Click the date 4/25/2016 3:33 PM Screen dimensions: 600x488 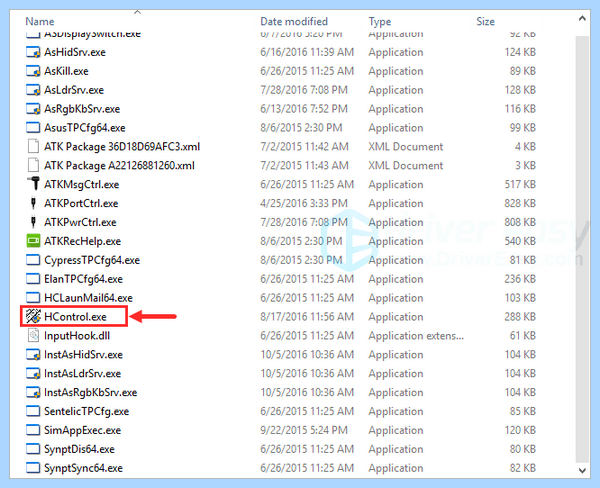(304, 203)
